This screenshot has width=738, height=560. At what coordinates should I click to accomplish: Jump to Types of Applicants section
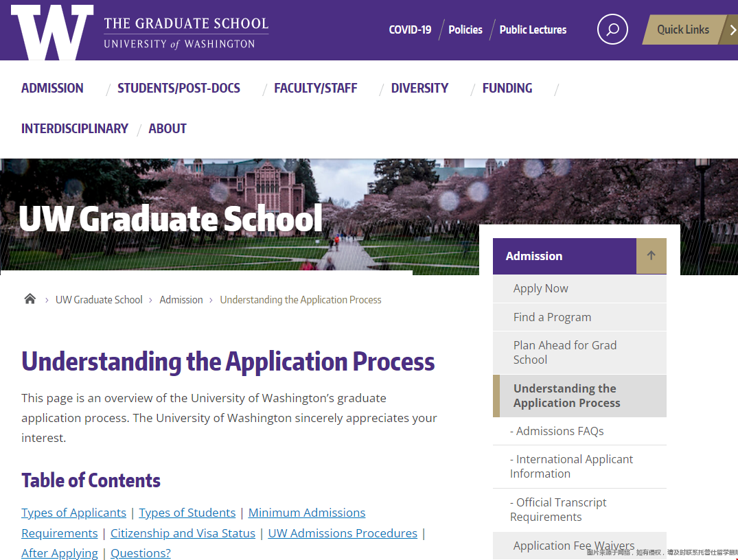[74, 513]
